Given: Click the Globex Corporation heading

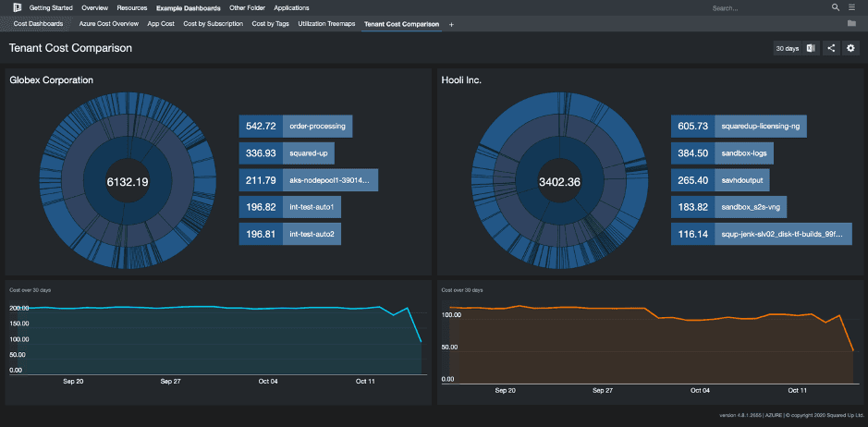Looking at the screenshot, I should pyautogui.click(x=51, y=80).
